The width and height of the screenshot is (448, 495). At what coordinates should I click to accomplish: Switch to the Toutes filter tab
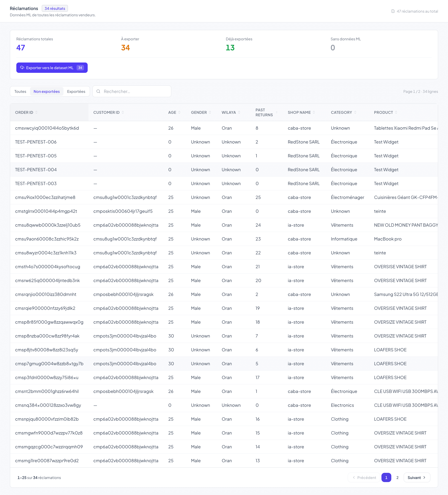20,91
